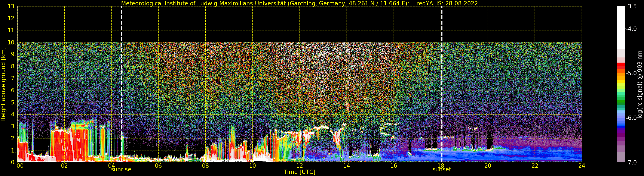Click the '12' time tick label

pos(300,166)
